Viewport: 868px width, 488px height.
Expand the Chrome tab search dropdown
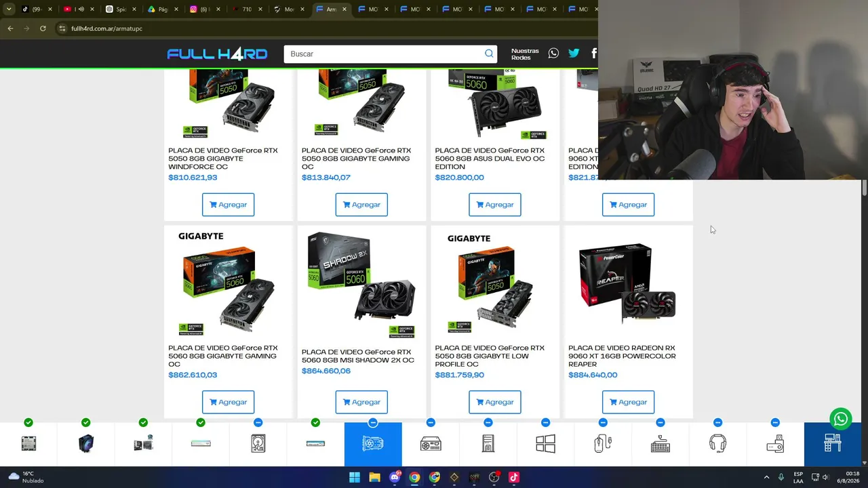click(9, 9)
